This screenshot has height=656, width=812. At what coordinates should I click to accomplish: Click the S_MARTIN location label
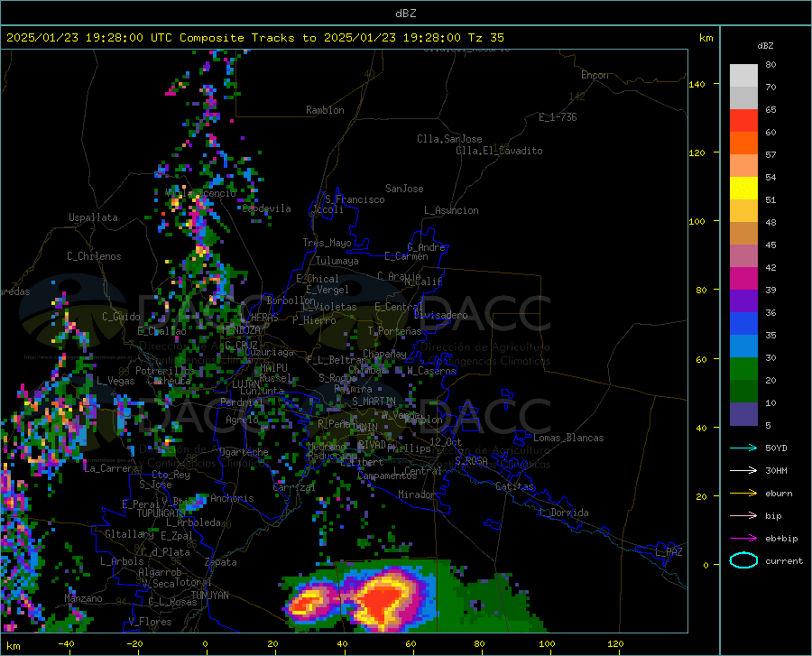click(374, 402)
